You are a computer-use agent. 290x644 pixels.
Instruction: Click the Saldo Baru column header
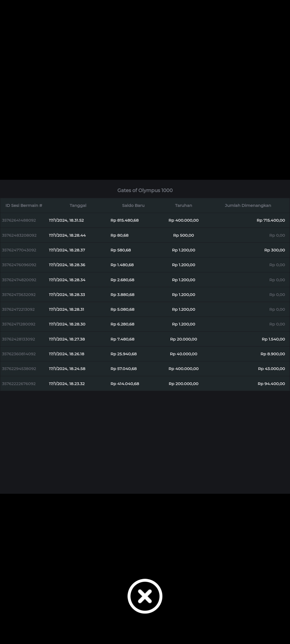(x=133, y=206)
